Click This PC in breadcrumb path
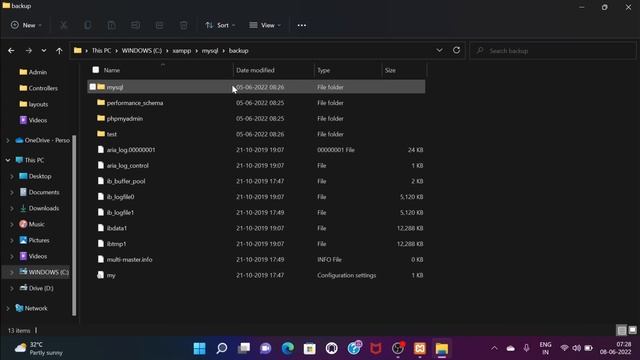Image resolution: width=640 pixels, height=360 pixels. click(x=101, y=51)
